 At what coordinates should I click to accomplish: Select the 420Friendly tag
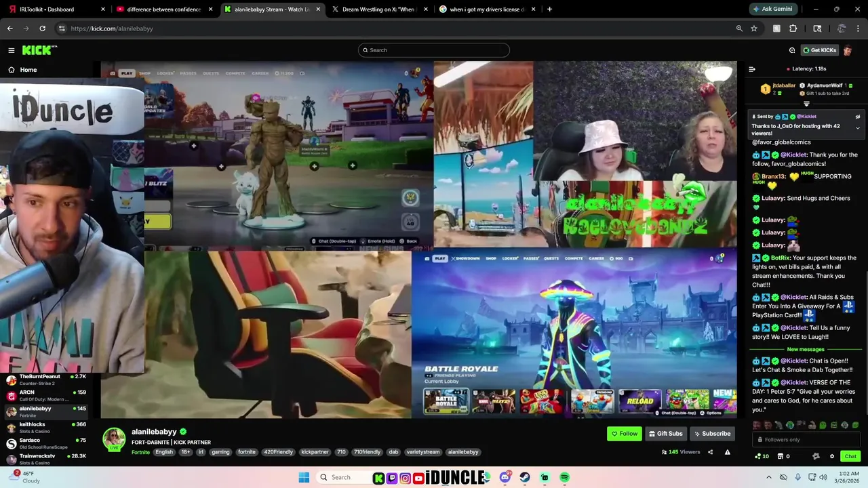coord(278,452)
